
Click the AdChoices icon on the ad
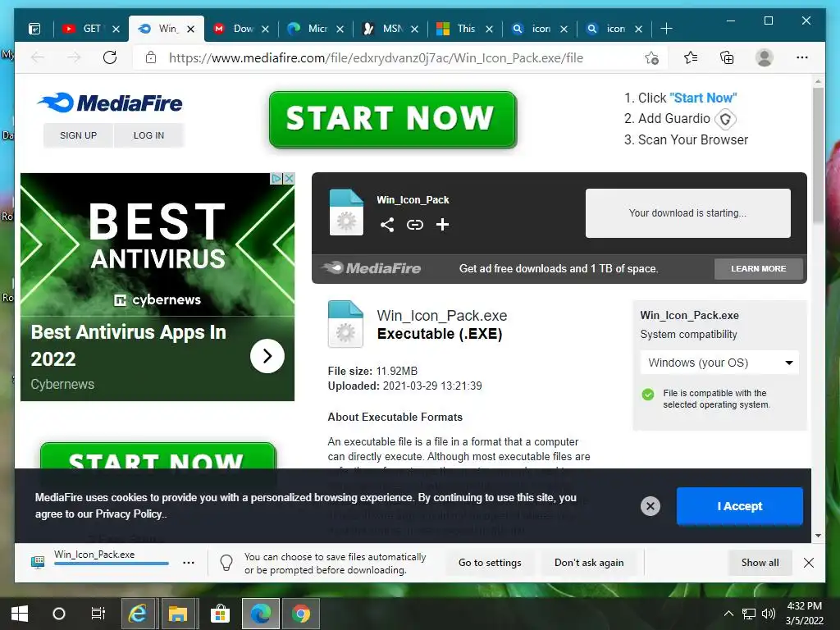point(276,178)
